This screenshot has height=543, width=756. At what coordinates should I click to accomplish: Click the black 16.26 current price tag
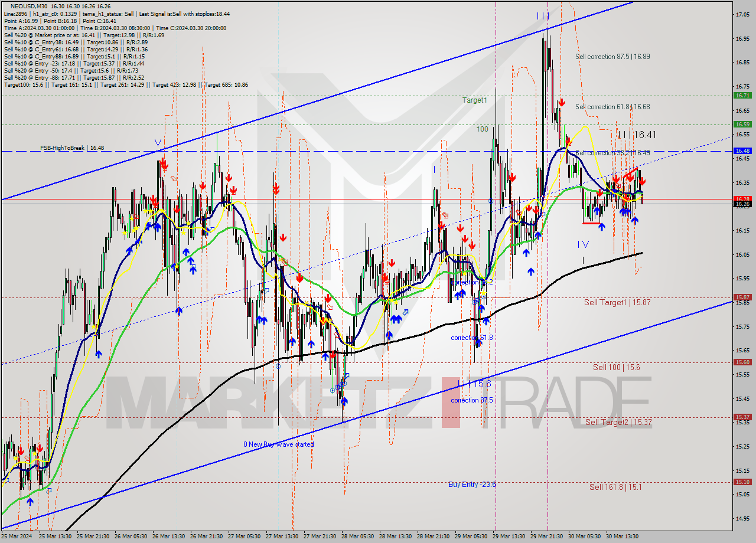(x=742, y=204)
